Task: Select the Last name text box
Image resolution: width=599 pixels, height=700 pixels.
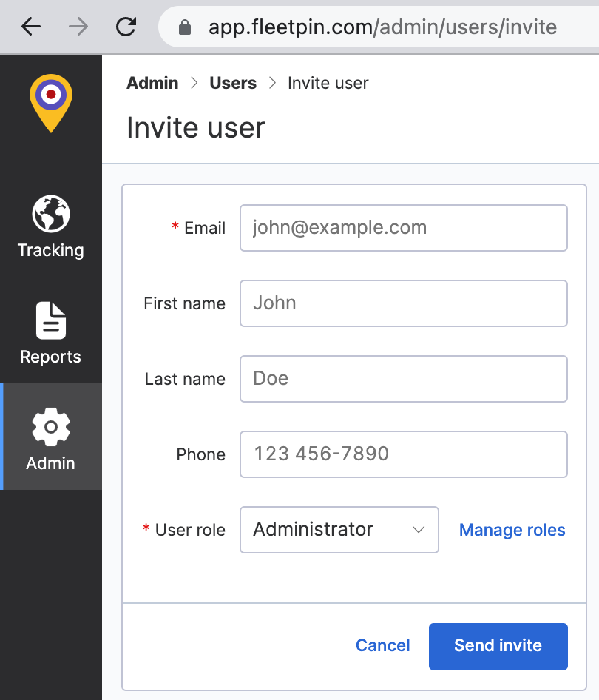Action: tap(403, 379)
